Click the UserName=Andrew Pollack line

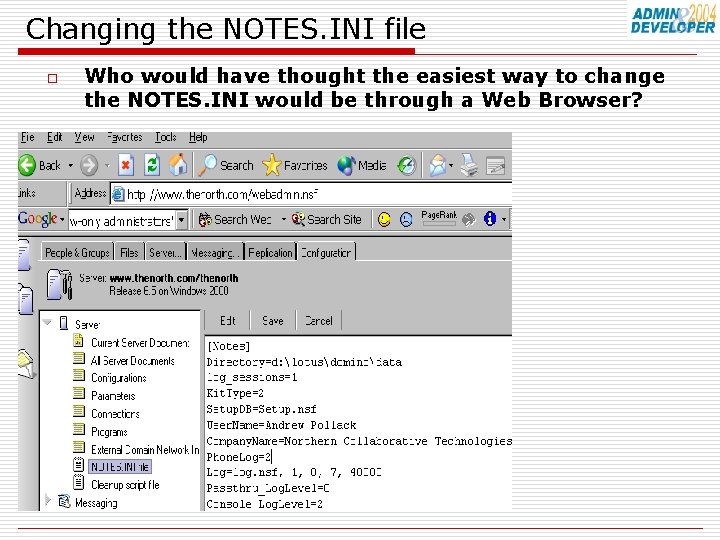[281, 425]
